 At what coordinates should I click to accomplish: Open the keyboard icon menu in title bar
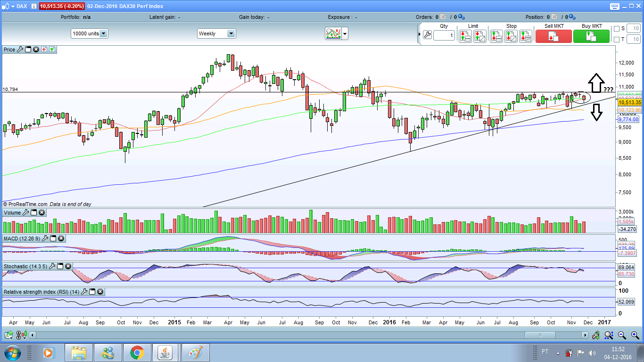[x=614, y=6]
